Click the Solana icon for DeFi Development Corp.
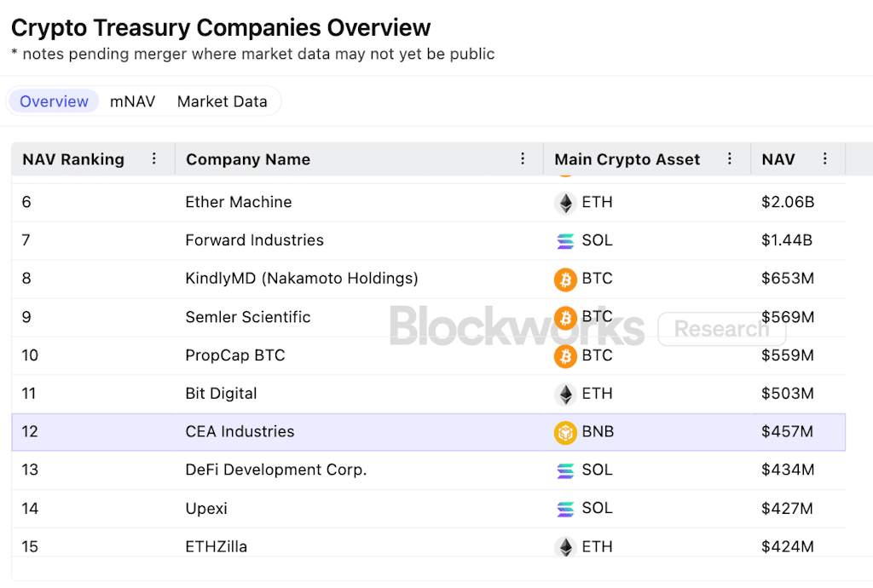873x588 pixels. [x=564, y=470]
